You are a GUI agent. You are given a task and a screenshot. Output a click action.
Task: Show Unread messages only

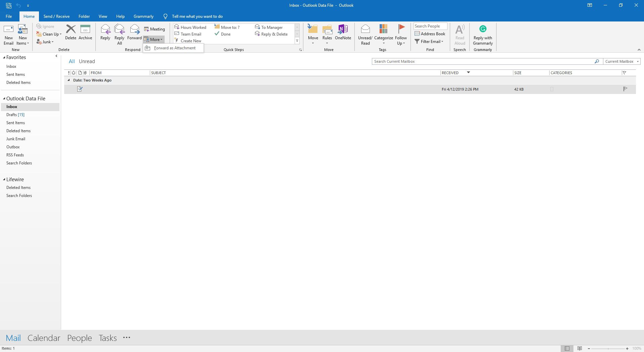(87, 61)
